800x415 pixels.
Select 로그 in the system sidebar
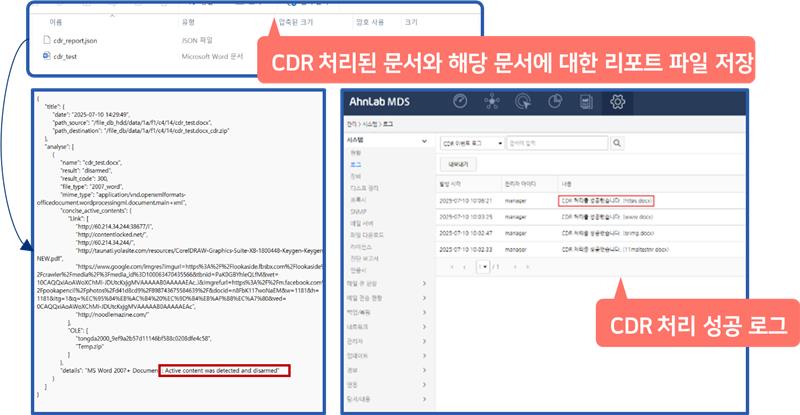coord(354,163)
